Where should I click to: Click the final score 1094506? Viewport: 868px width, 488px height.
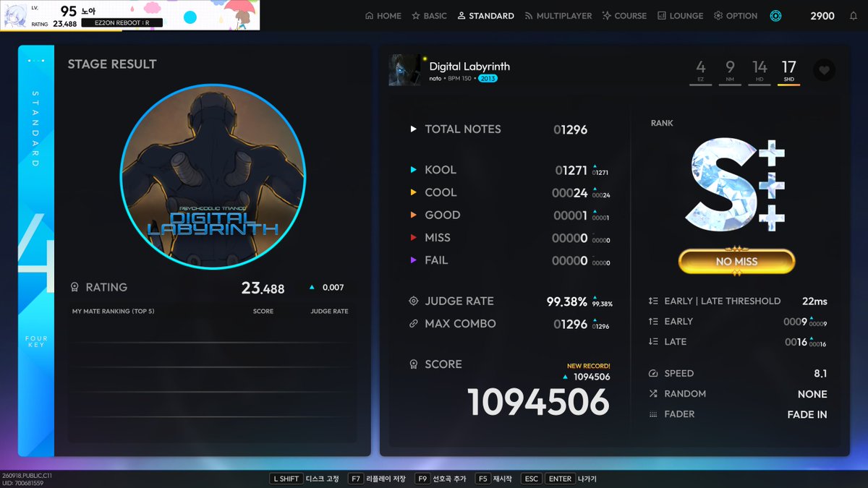pyautogui.click(x=539, y=402)
